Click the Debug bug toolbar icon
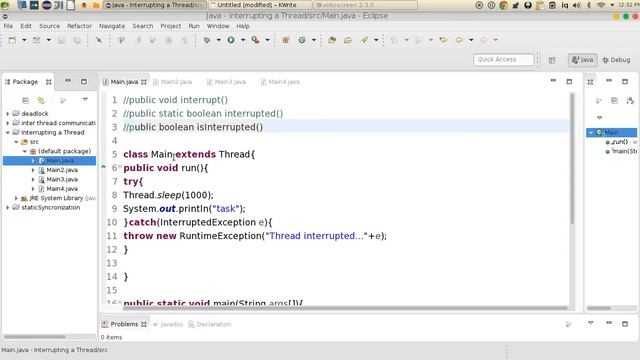The width and height of the screenshot is (640, 360). [x=207, y=40]
